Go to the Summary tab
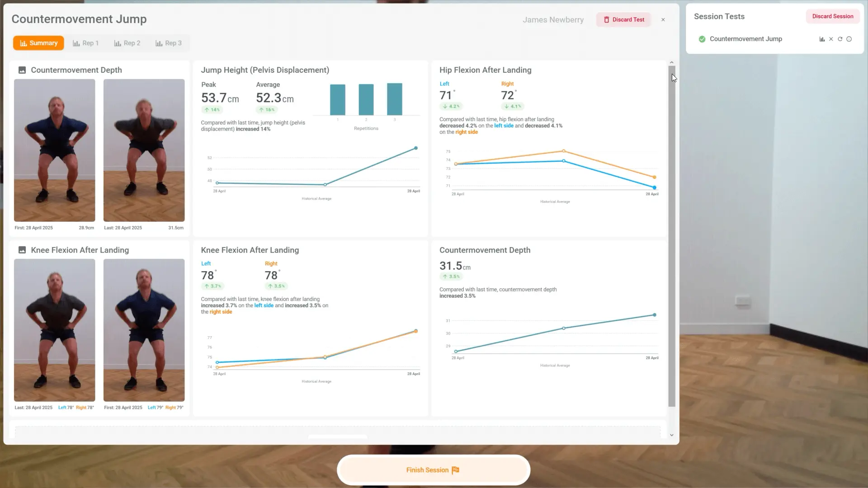This screenshot has height=488, width=868. pos(38,43)
